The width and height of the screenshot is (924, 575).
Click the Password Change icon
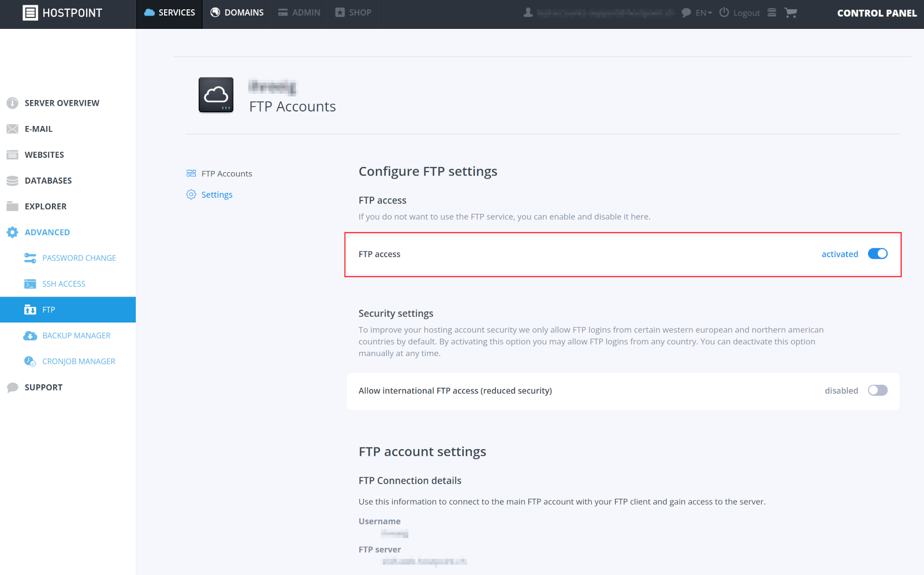30,258
